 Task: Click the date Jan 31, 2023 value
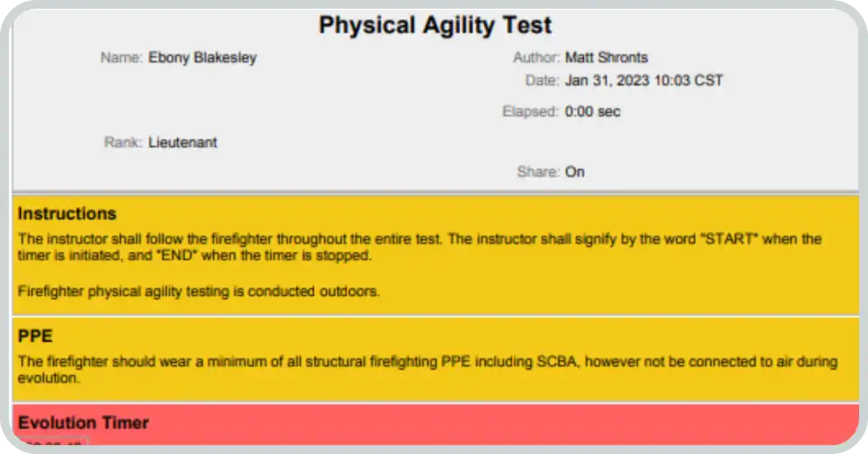click(x=644, y=81)
